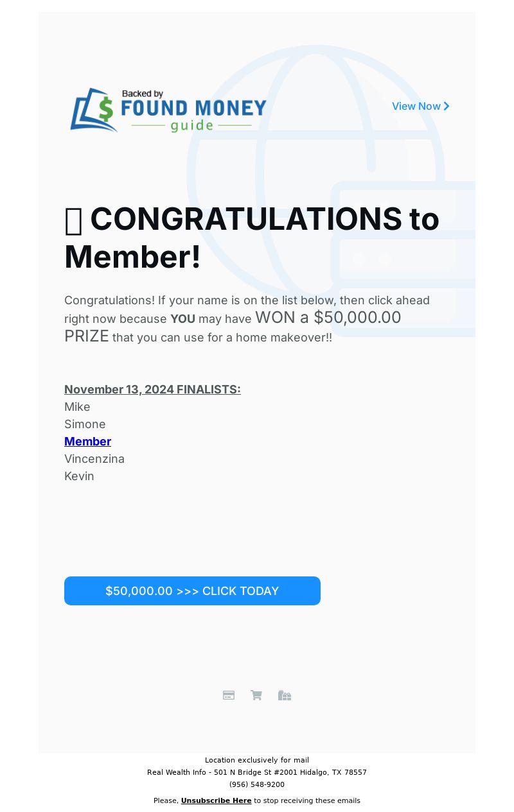Click the shopping cart icon

pos(256,695)
